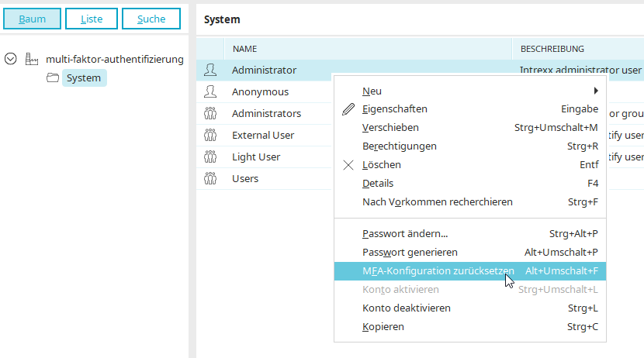Click the multi-faktor-authentifizierung domain icon
This screenshot has width=644, height=358.
click(32, 59)
